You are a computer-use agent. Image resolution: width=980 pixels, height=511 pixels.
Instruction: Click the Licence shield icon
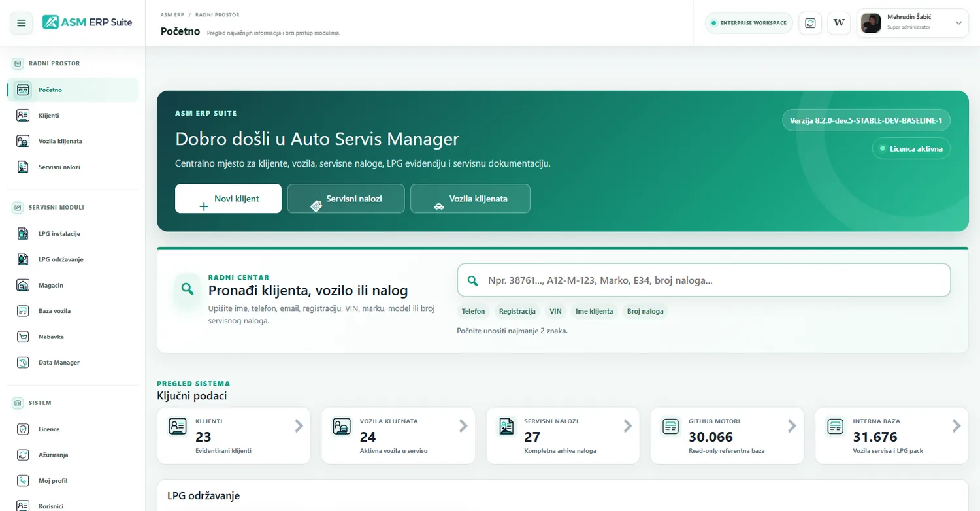pyautogui.click(x=23, y=429)
